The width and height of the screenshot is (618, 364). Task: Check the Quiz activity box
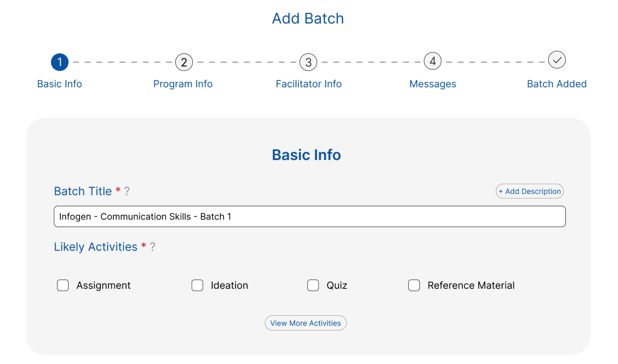pyautogui.click(x=313, y=285)
